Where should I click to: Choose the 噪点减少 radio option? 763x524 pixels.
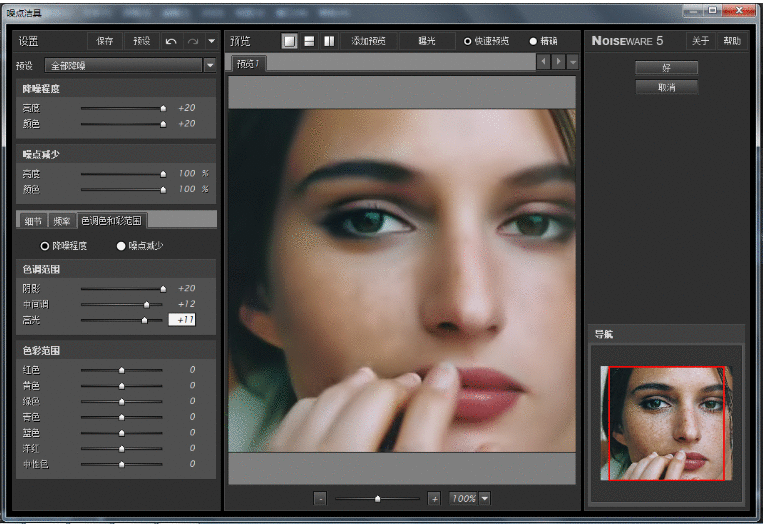pos(122,245)
